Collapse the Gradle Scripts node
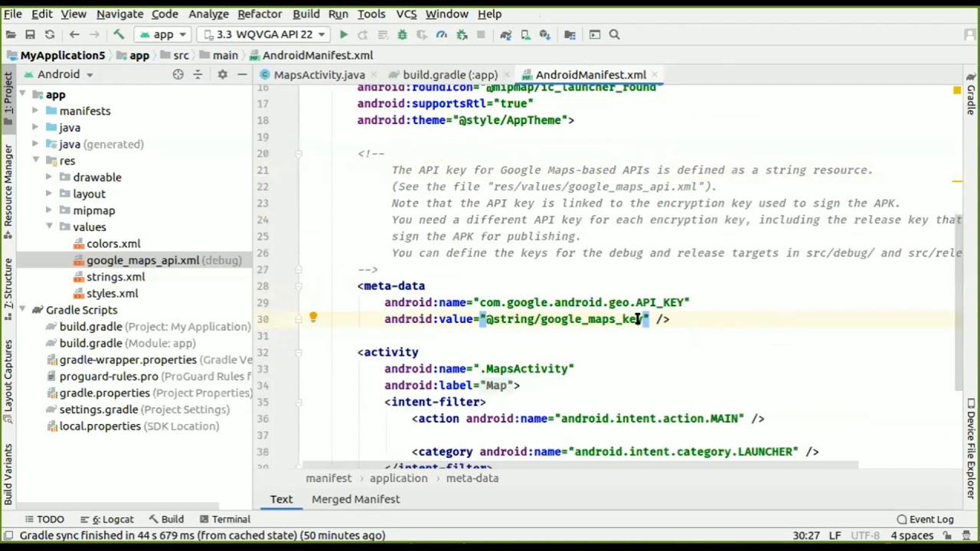980x551 pixels. point(21,310)
